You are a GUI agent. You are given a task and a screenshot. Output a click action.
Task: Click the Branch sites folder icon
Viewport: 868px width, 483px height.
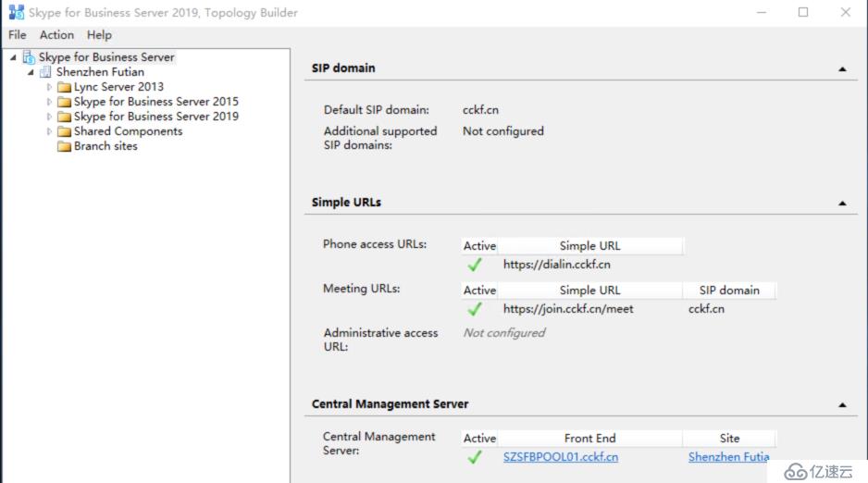(x=64, y=146)
